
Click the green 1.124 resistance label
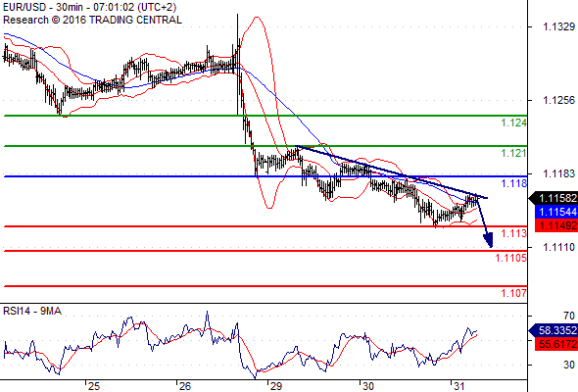click(x=514, y=122)
